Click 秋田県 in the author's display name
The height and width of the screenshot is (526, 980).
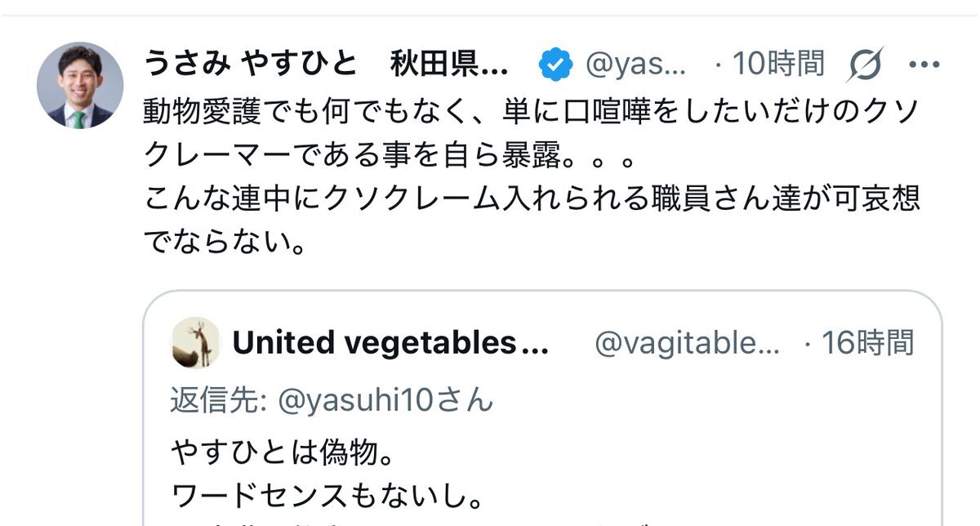pos(448,64)
